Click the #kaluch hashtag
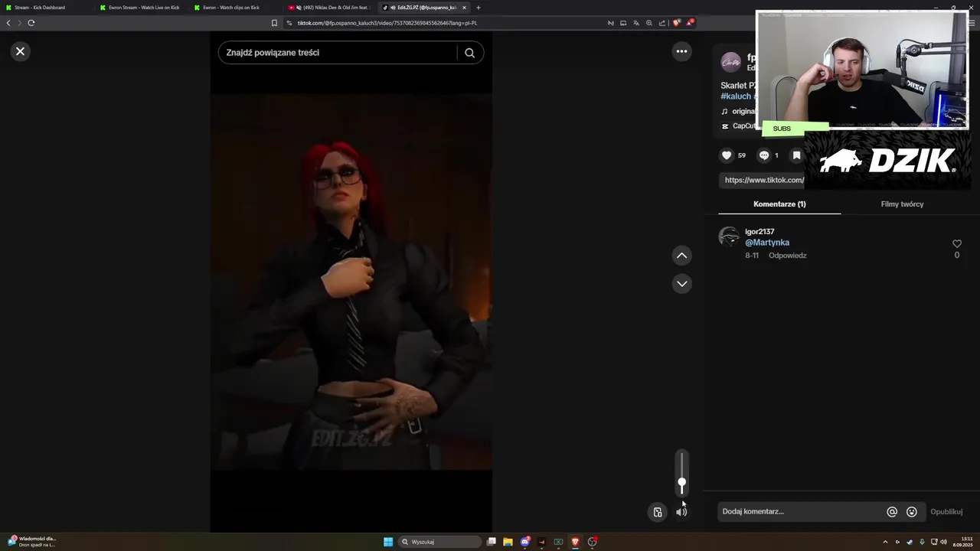 736,96
